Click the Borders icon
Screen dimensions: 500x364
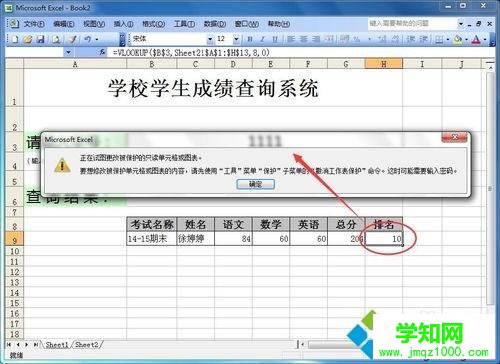[x=439, y=39]
